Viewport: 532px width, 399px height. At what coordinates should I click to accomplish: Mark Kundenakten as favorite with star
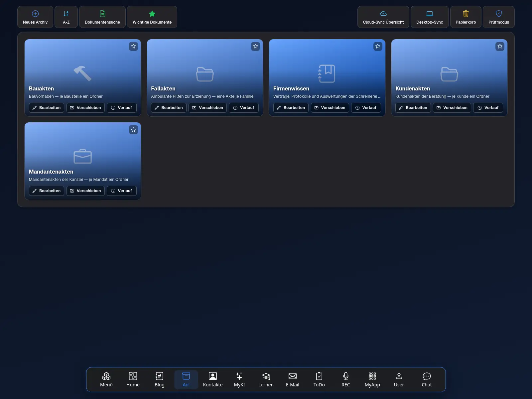[500, 46]
